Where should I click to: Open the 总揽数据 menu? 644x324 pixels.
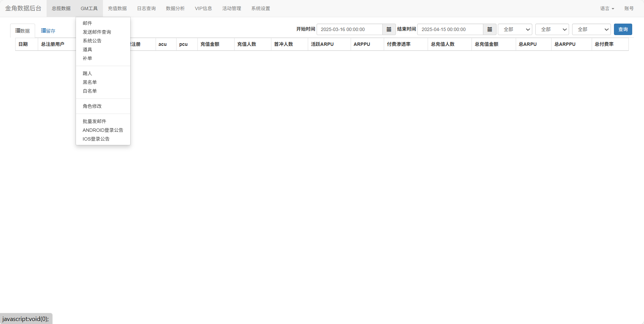[61, 8]
